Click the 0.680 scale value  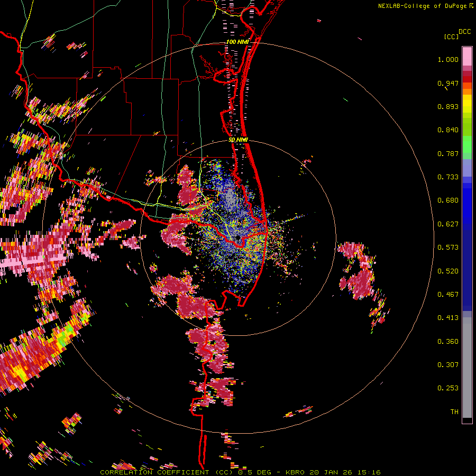pyautogui.click(x=448, y=200)
